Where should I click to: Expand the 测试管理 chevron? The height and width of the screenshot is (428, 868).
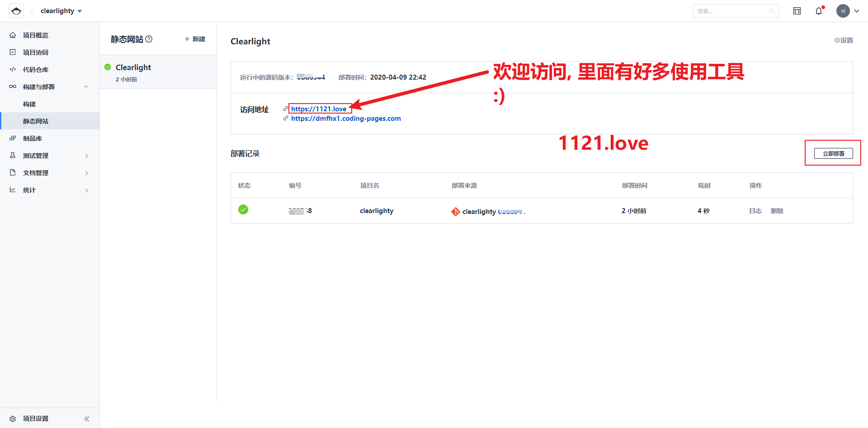(x=86, y=156)
